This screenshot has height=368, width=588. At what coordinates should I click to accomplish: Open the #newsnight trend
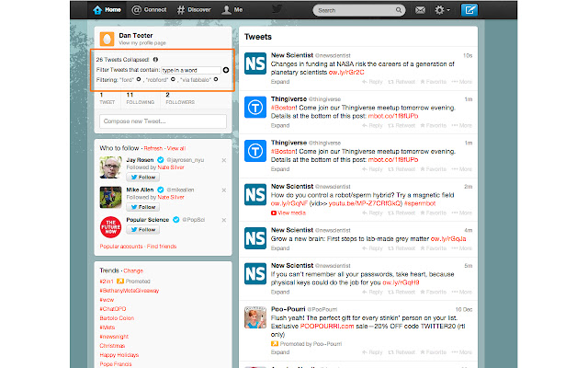114,337
